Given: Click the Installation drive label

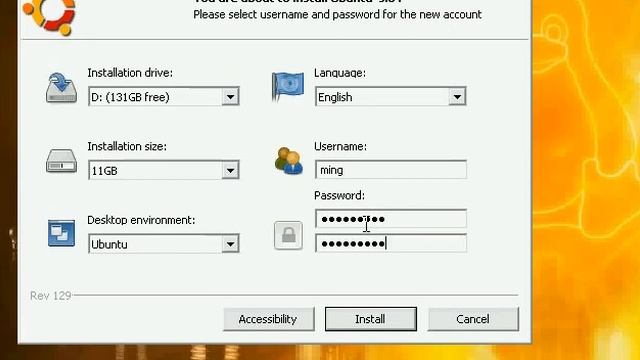Looking at the screenshot, I should coord(130,73).
